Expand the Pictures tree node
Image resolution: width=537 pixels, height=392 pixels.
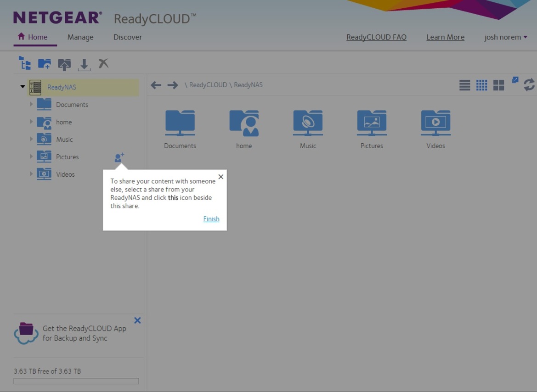click(x=31, y=156)
